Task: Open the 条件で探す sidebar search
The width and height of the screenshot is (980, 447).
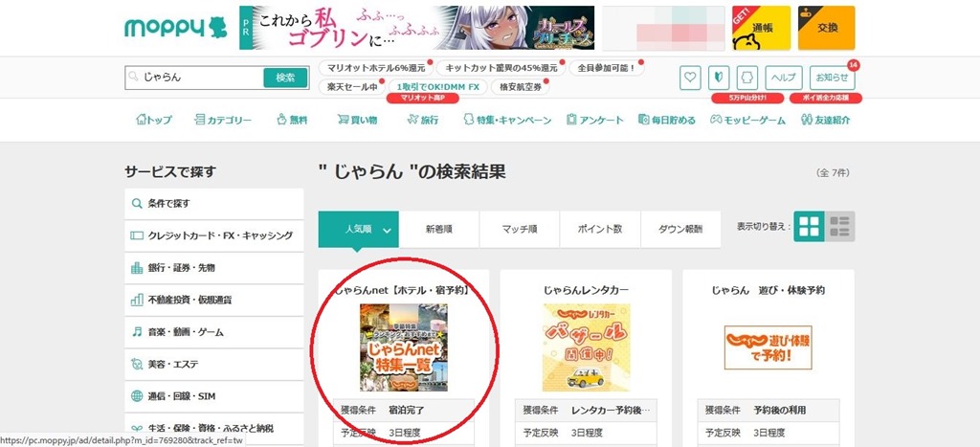Action: click(213, 204)
